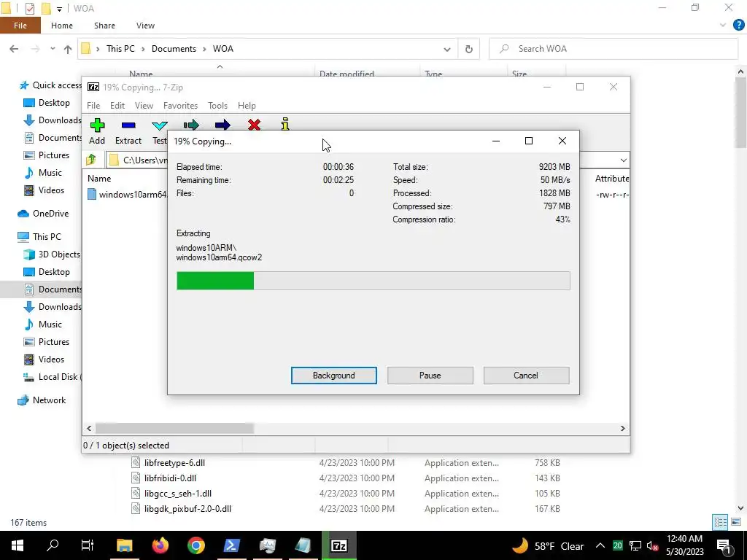This screenshot has width=747, height=560.
Task: Open Task View on the taskbar
Action: click(88, 545)
